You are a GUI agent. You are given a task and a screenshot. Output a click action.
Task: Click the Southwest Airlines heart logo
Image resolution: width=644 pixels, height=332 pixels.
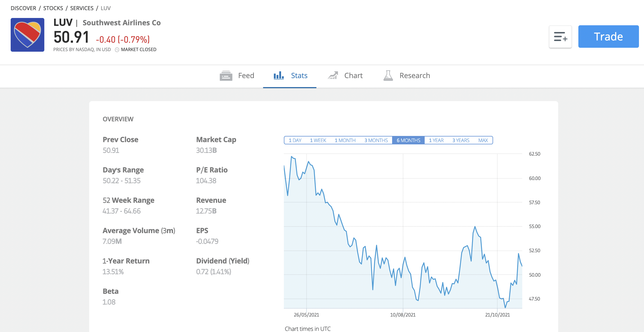27,35
